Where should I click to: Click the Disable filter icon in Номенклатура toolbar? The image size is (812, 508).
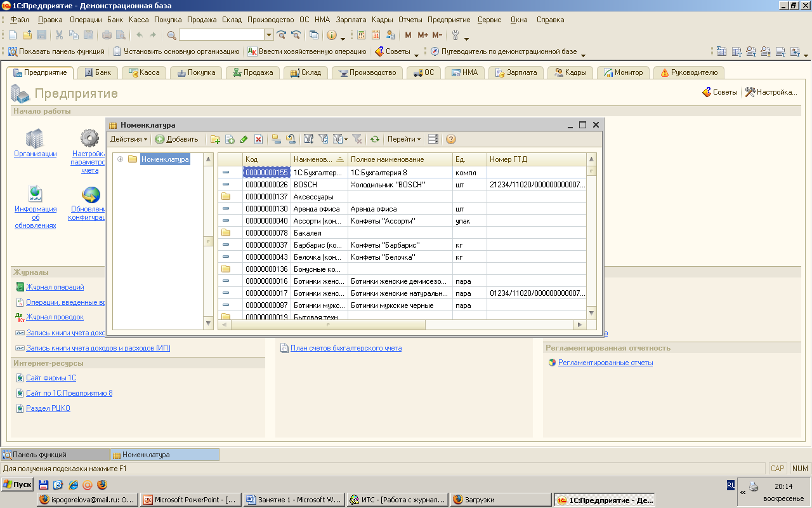(x=357, y=139)
